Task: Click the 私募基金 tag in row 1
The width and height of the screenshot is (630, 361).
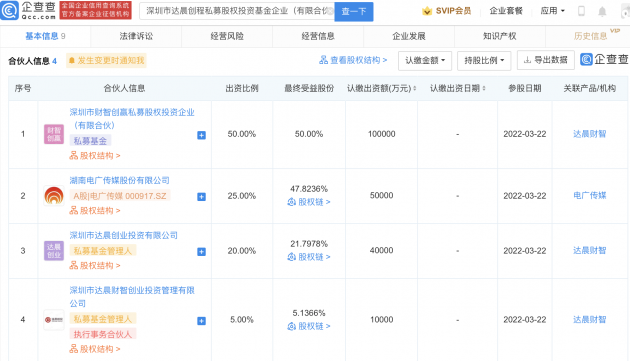Action: [x=90, y=141]
